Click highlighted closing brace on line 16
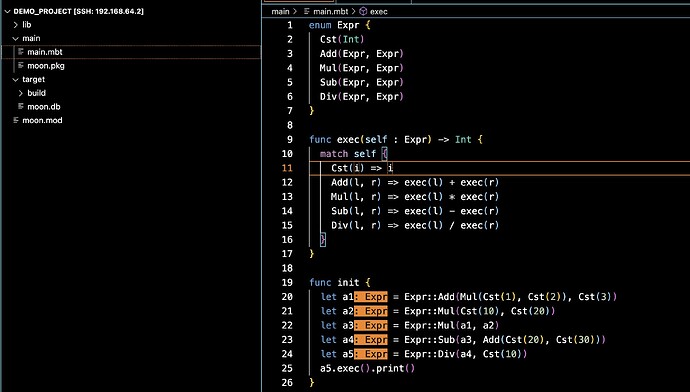 [x=323, y=240]
